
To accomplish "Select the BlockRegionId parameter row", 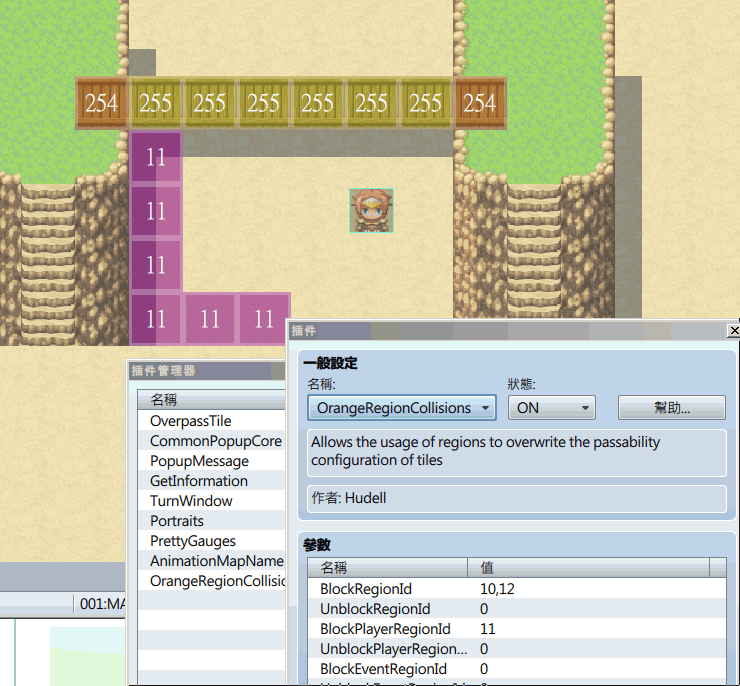I will tap(517, 589).
